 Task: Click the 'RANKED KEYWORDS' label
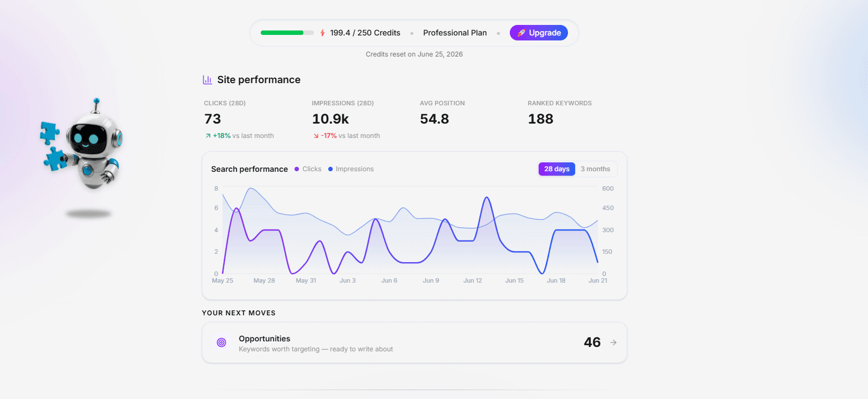coord(560,103)
